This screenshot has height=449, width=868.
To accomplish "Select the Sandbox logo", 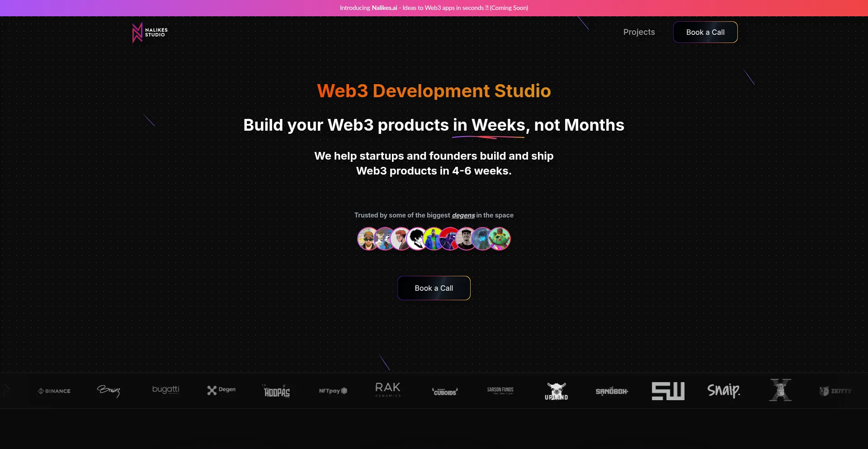I will tap(612, 391).
